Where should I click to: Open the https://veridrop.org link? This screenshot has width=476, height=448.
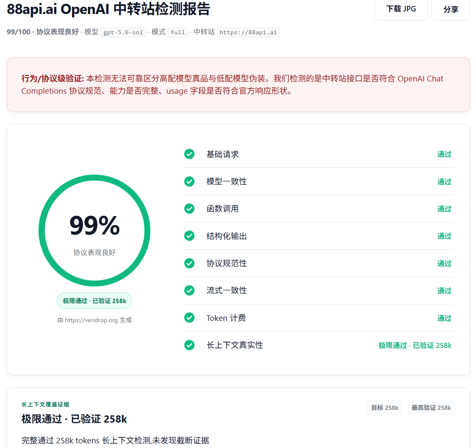pyautogui.click(x=91, y=320)
